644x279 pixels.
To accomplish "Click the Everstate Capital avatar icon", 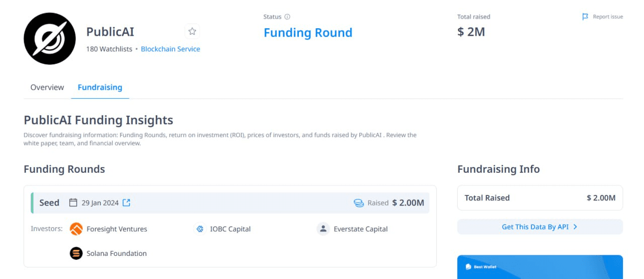I will tap(323, 229).
